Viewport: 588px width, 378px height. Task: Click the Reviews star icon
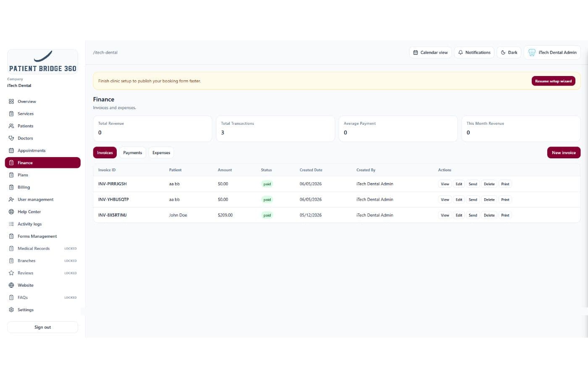click(x=11, y=273)
